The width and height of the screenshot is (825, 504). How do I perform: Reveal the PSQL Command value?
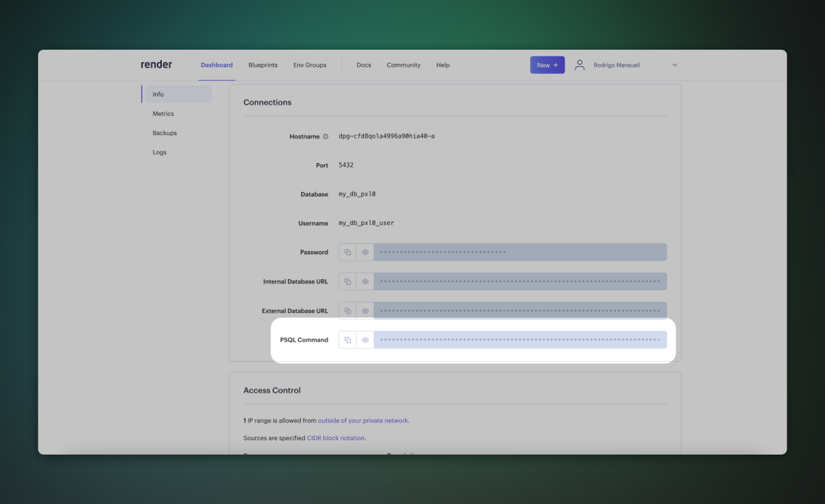[365, 339]
